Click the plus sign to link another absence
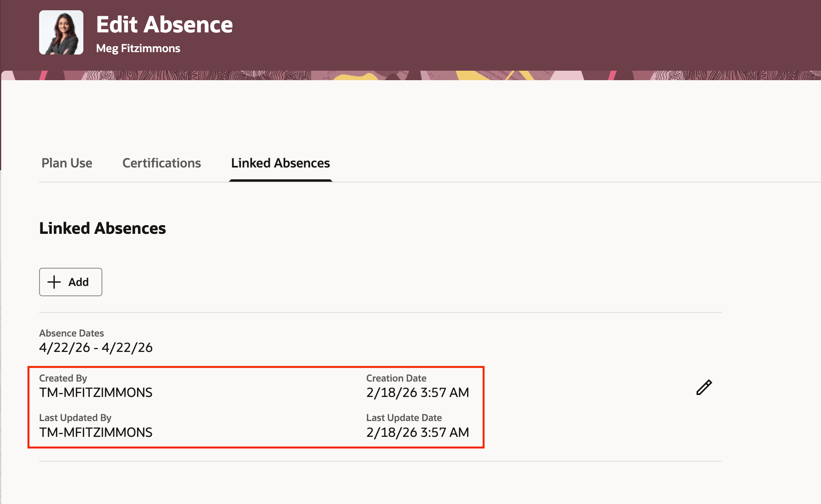The image size is (821, 504). tap(54, 282)
